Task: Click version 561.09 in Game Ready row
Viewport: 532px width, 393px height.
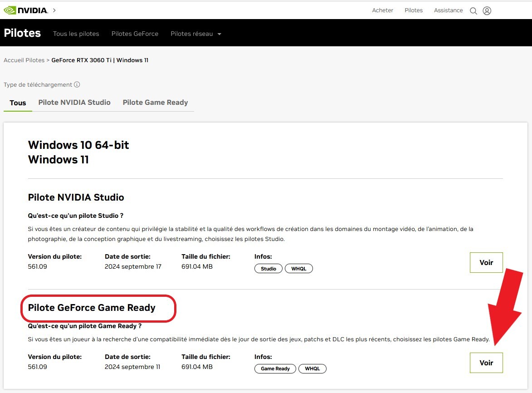Action: [x=37, y=367]
